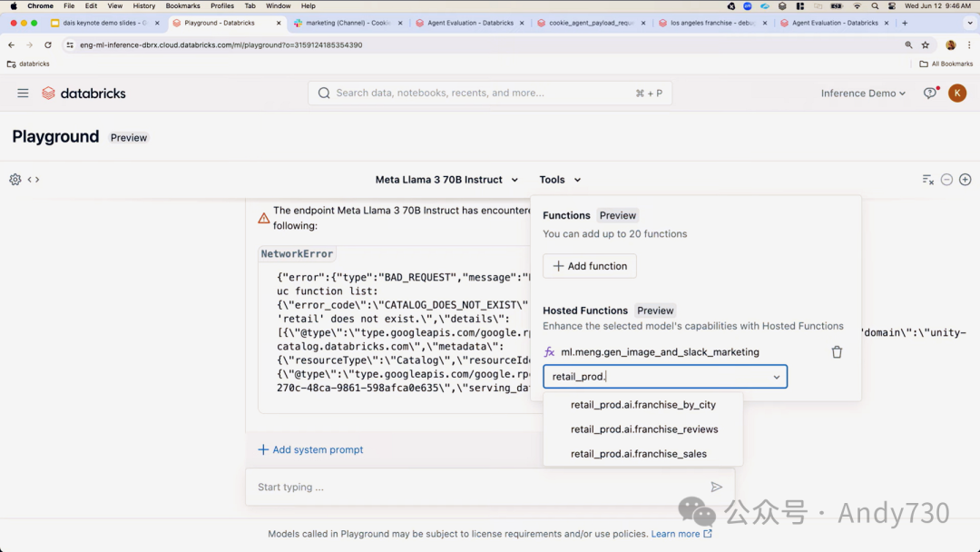Open the Profiles menu
Screen dimensions: 980x552
pos(222,5)
